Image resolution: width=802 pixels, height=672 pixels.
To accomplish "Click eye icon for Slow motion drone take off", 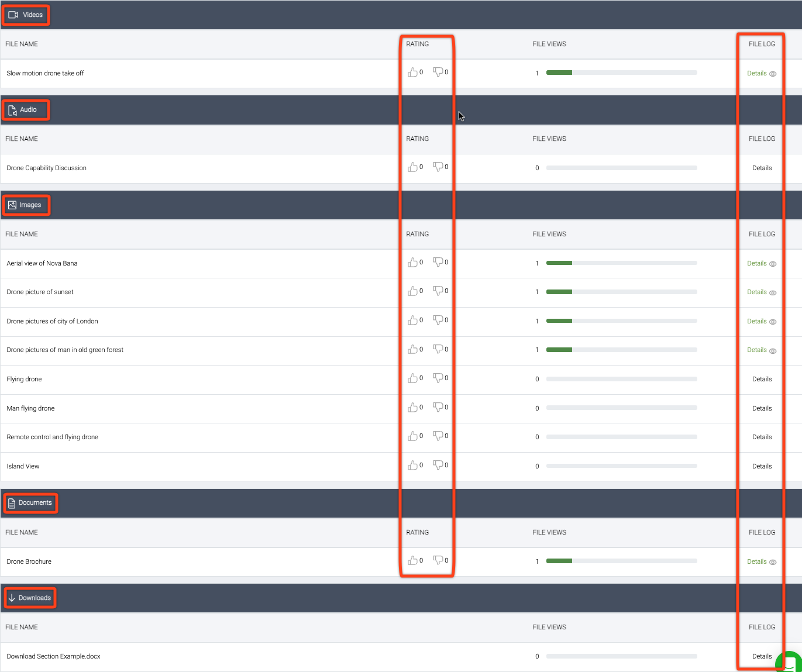I will [x=773, y=74].
